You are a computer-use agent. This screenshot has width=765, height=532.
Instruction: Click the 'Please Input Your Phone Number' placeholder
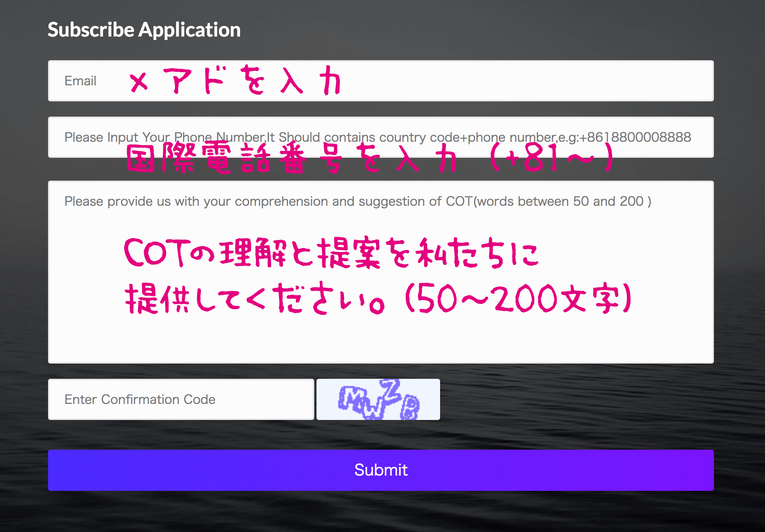point(164,137)
